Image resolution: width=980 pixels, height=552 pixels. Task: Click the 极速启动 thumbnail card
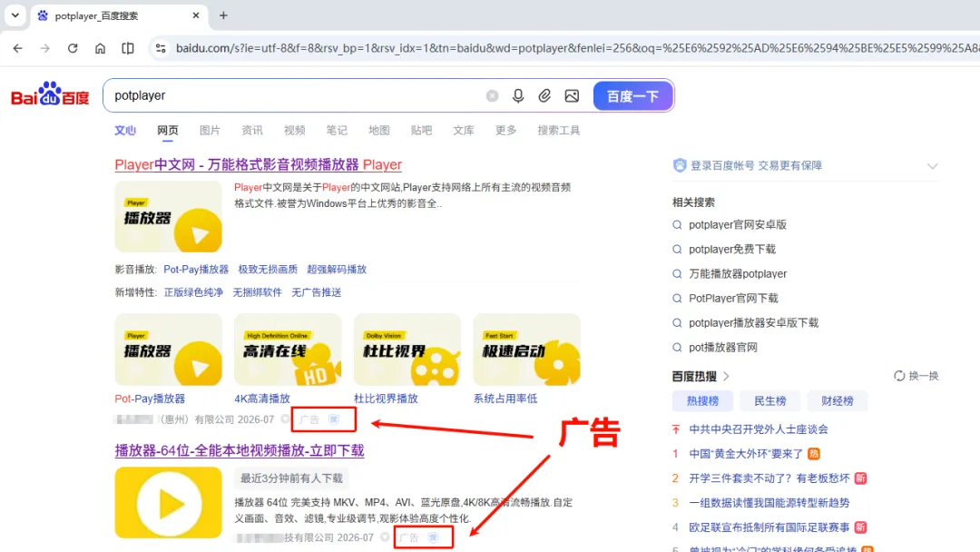coord(526,350)
